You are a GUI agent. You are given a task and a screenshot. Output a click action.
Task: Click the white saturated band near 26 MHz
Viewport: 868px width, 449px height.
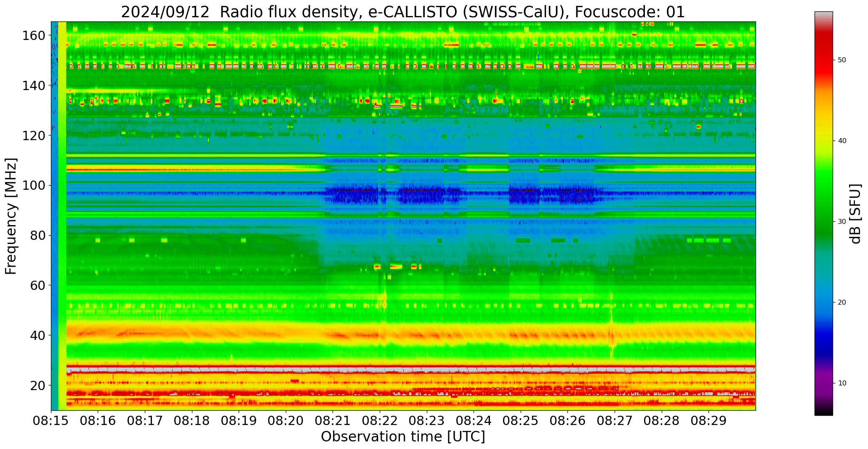click(x=411, y=370)
